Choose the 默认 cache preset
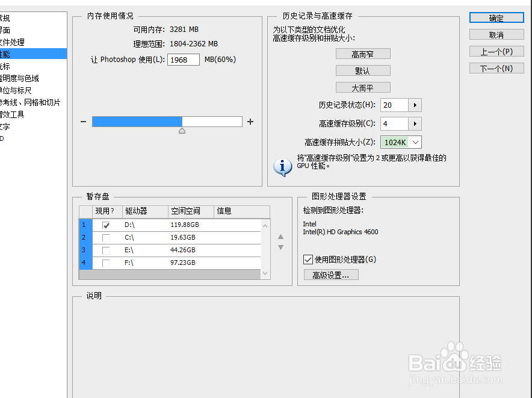This screenshot has width=532, height=398. click(x=363, y=70)
